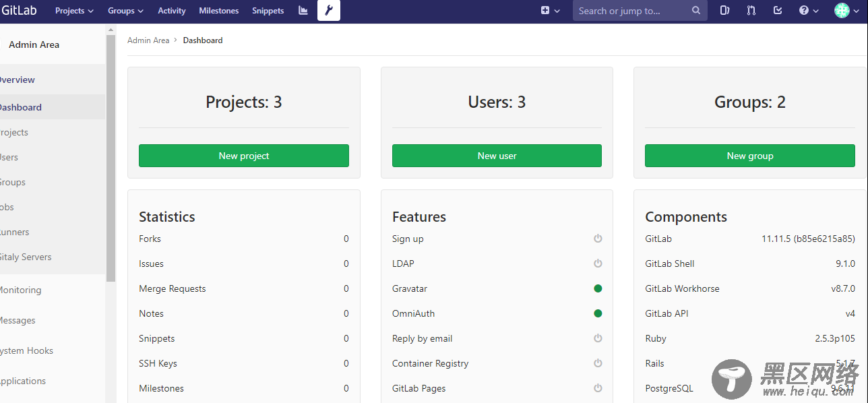Screen dimensions: 868x403
Task: Click the Forks statistics row
Action: click(x=244, y=239)
